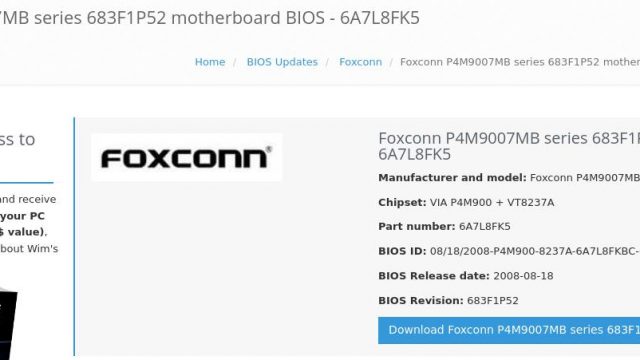Click the 'value' bold sidebar text
Screen dimensions: 640x360
pyautogui.click(x=24, y=232)
